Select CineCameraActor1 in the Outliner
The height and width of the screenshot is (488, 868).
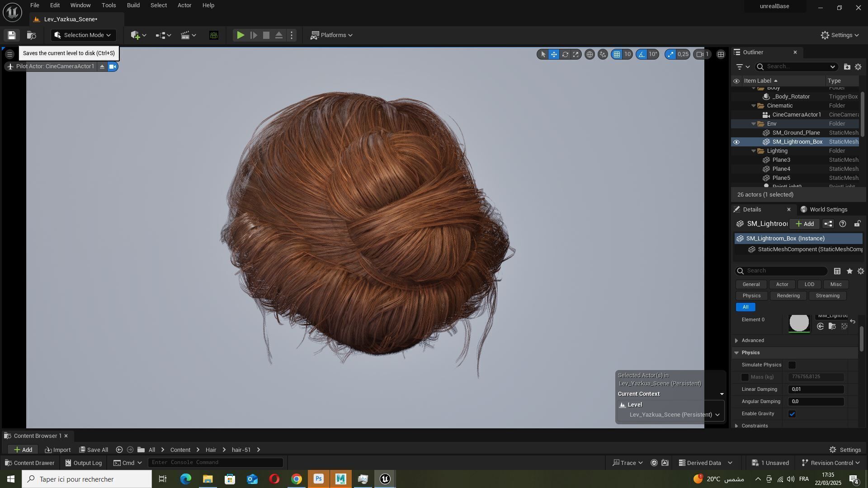pos(797,115)
